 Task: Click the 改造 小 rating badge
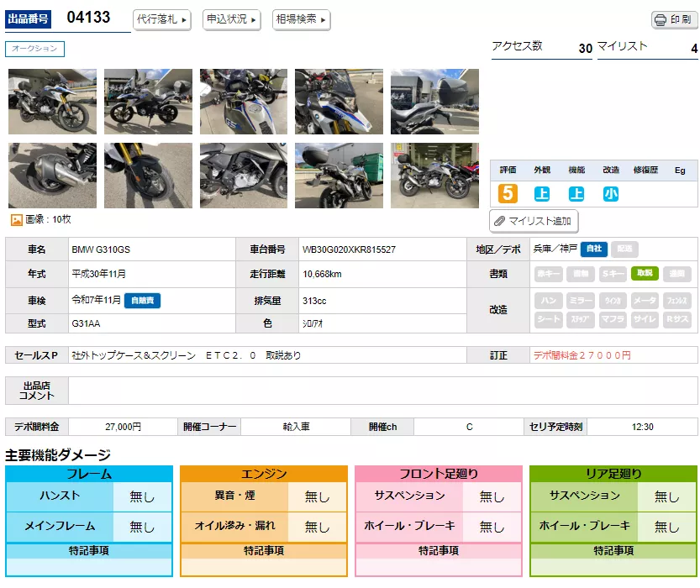611,194
